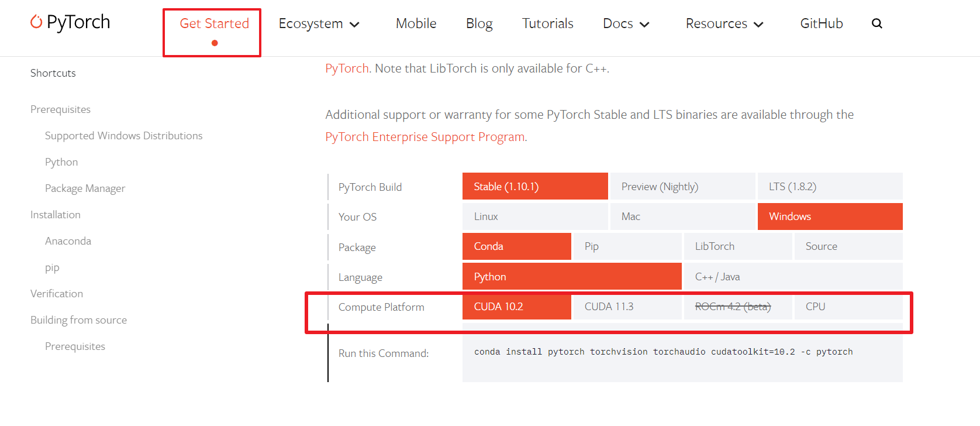This screenshot has height=426, width=980.
Task: Open the Blog page
Action: [479, 23]
